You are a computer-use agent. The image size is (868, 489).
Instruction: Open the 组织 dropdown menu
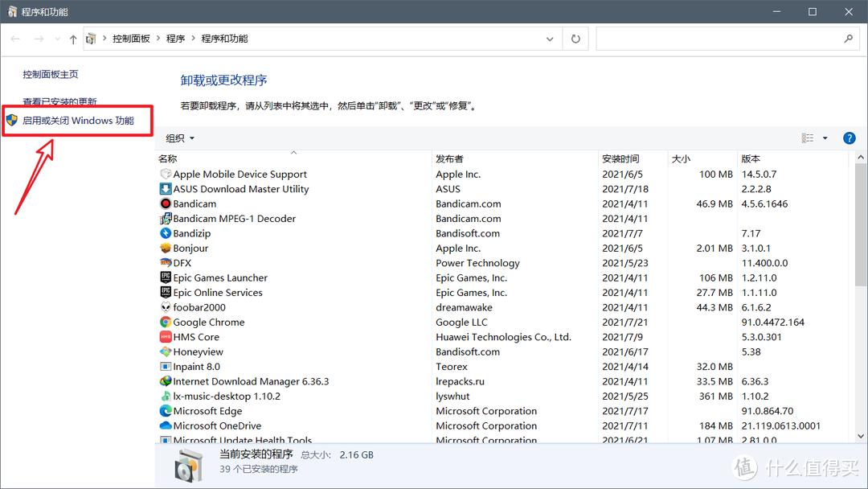click(178, 138)
